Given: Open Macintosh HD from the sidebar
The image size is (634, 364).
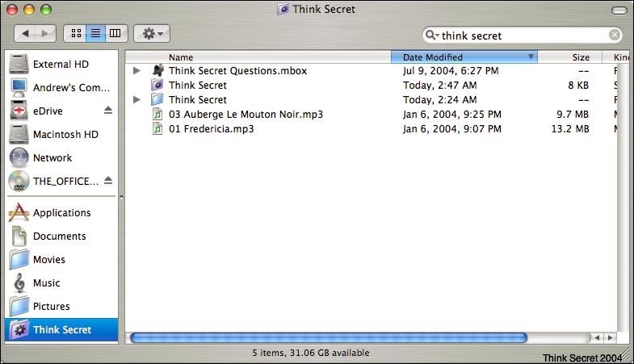Looking at the screenshot, I should 61,135.
